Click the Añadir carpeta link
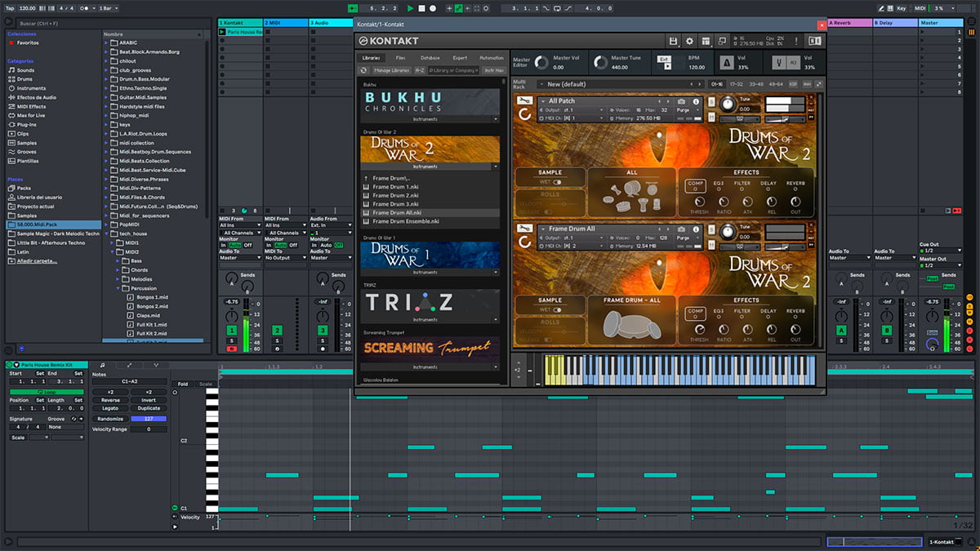The height and width of the screenshot is (551, 980). (38, 261)
